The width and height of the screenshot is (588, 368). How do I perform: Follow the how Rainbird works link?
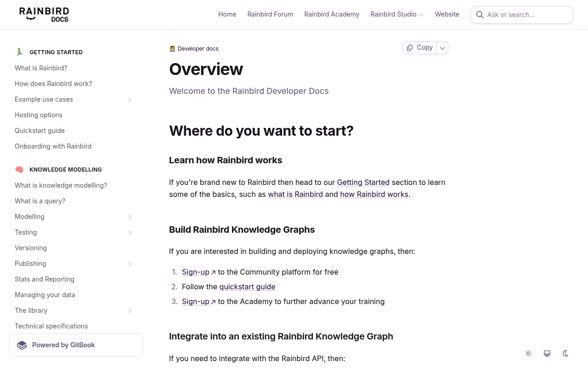tap(374, 195)
